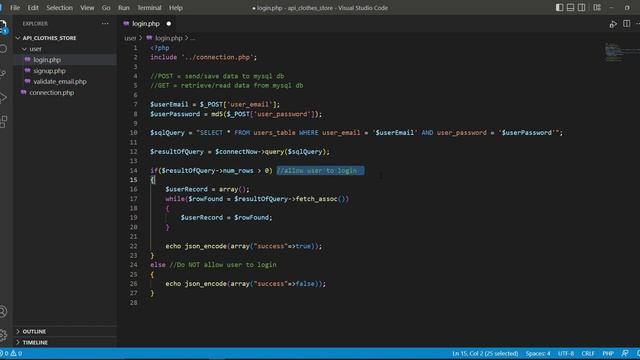
Task: Open Explorer more actions ellipsis
Action: click(x=105, y=24)
